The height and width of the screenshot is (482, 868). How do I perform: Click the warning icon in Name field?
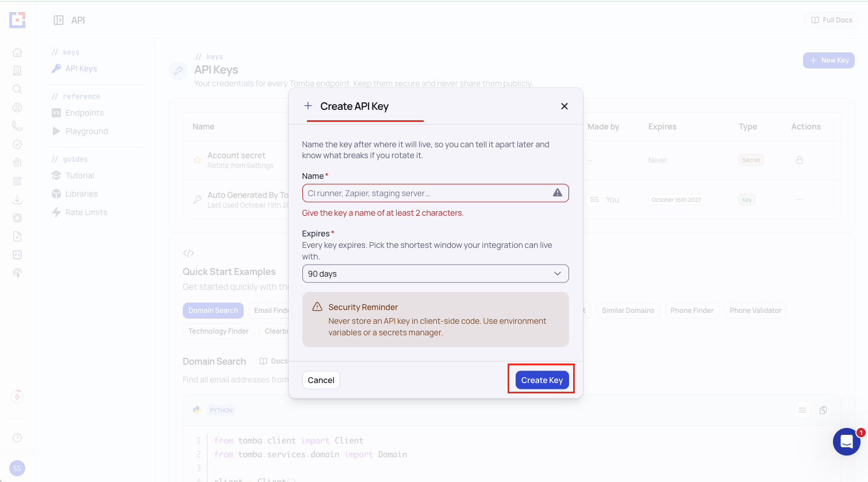pyautogui.click(x=558, y=193)
